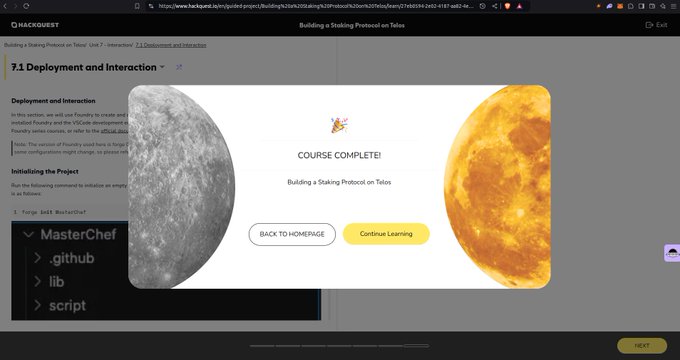680x360 pixels.
Task: Click the 'Initializing the Project' heading
Action: point(45,171)
